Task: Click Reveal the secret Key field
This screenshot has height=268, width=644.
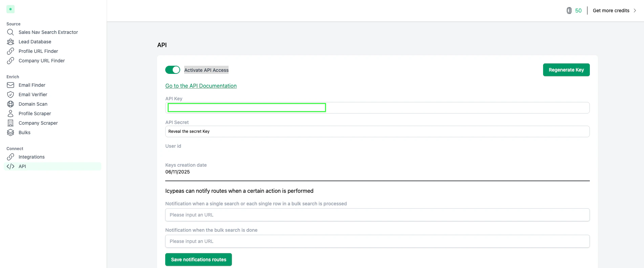Action: [377, 131]
